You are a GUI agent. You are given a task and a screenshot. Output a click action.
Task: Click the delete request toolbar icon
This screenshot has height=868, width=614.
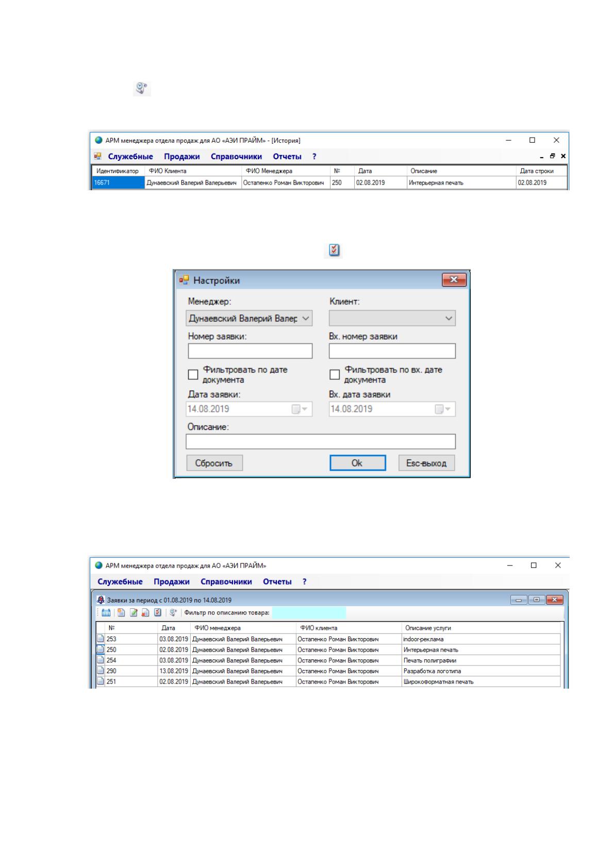coord(145,613)
